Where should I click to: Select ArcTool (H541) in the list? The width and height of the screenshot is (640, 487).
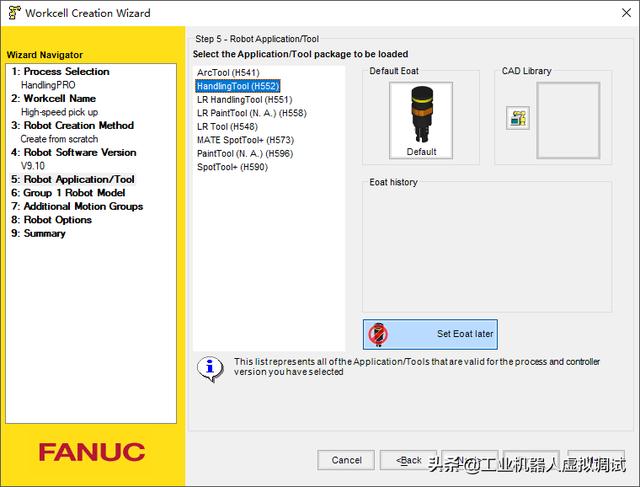point(228,73)
